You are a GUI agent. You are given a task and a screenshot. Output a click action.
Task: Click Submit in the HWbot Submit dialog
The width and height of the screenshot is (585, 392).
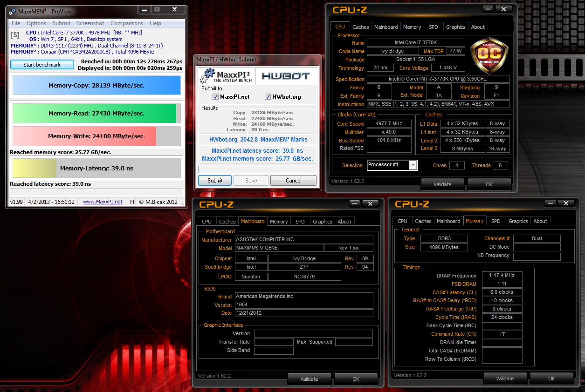pos(215,181)
